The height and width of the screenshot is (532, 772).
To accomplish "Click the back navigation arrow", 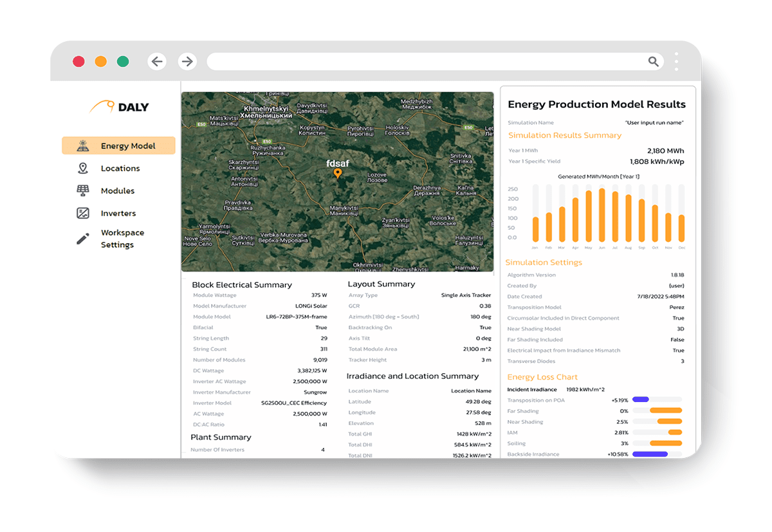I will 157,61.
